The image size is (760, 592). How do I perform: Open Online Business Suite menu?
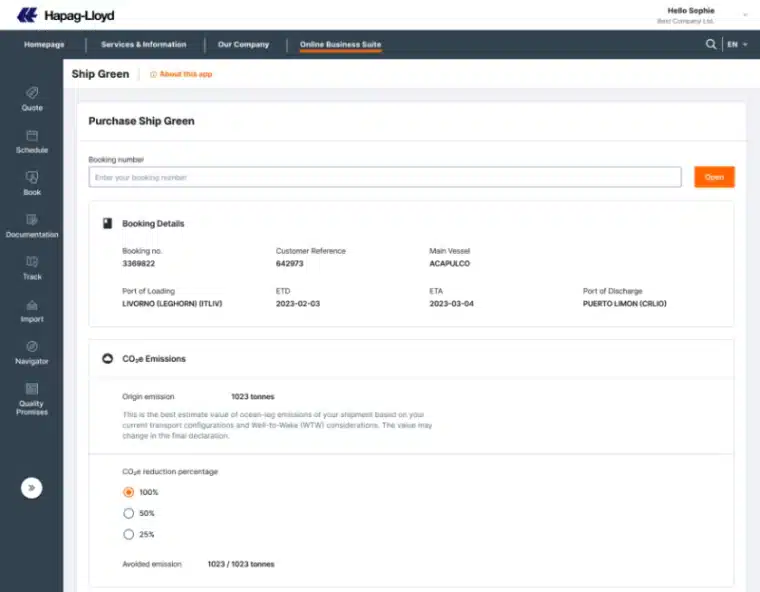[340, 44]
